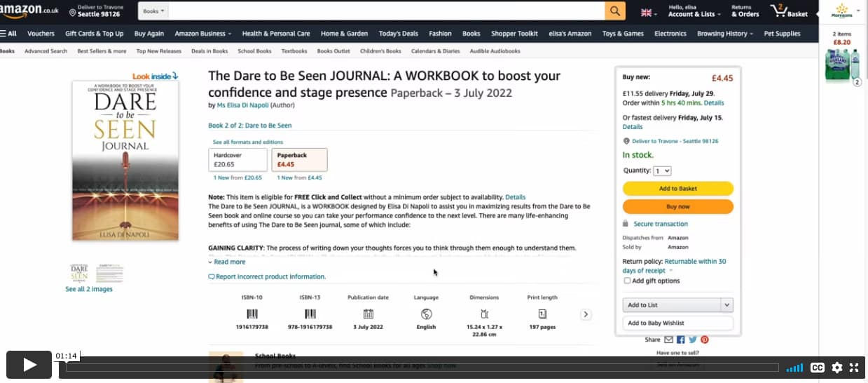The height and width of the screenshot is (383, 868).
Task: Share via the Pinterest icon
Action: (x=705, y=340)
